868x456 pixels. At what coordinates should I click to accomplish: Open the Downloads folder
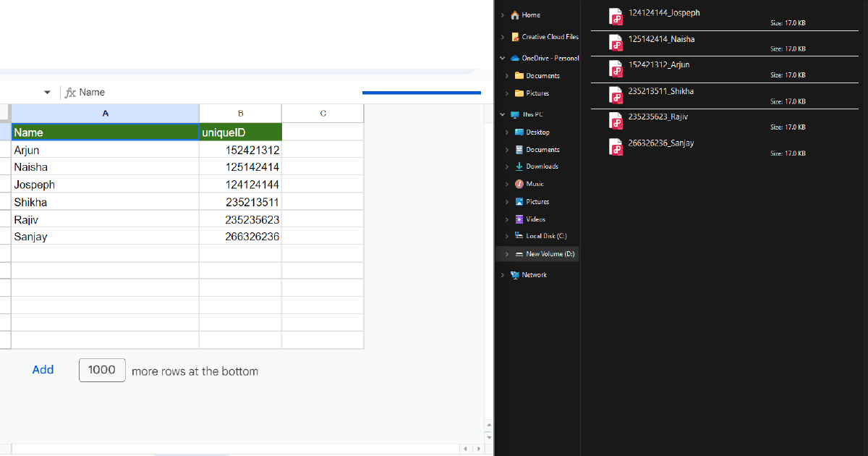[539, 166]
